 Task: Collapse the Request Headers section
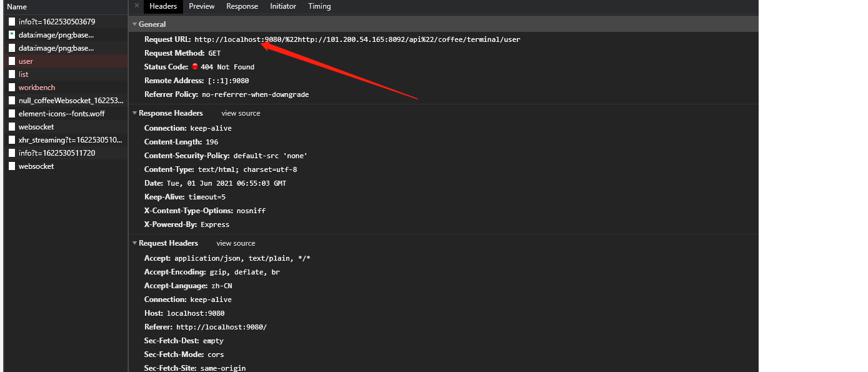[134, 243]
